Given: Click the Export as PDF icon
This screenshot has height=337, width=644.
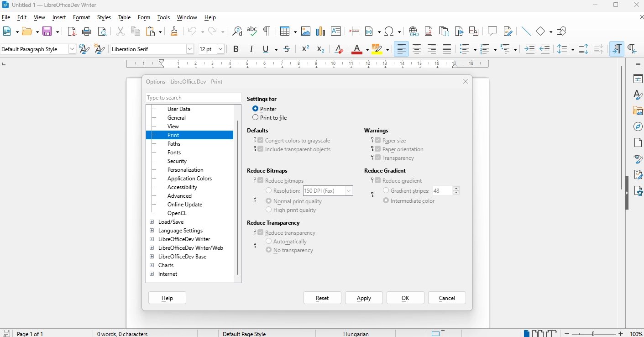Looking at the screenshot, I should coord(72,31).
